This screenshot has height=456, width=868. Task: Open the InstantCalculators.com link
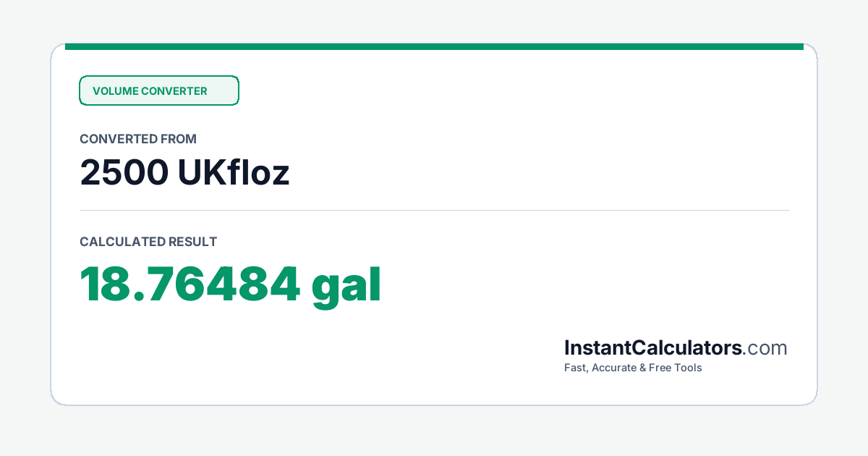[x=676, y=348]
